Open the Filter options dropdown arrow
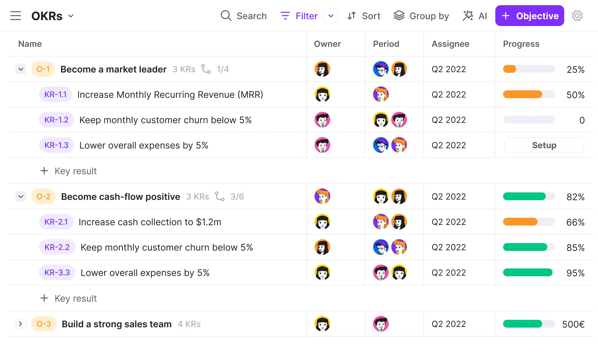This screenshot has width=598, height=364. [331, 16]
